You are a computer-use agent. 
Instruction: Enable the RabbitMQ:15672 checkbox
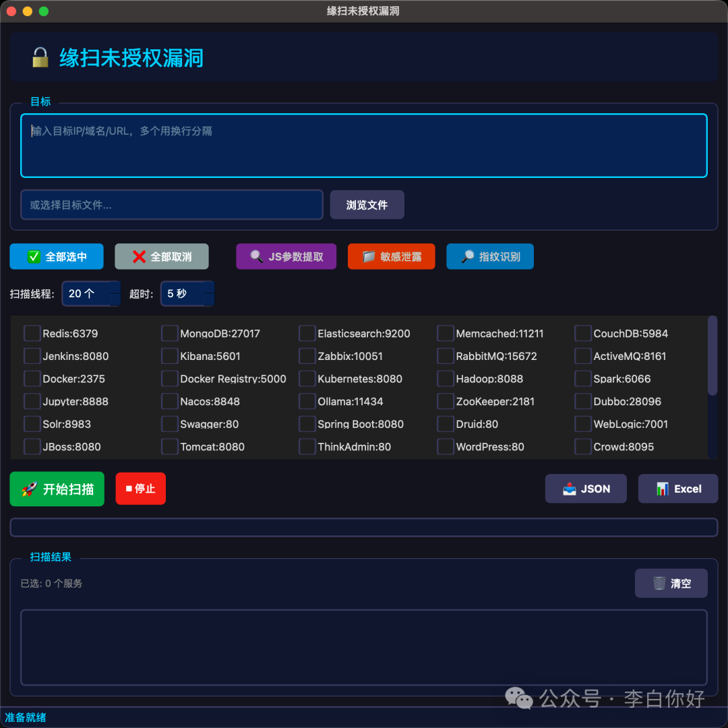tap(446, 356)
